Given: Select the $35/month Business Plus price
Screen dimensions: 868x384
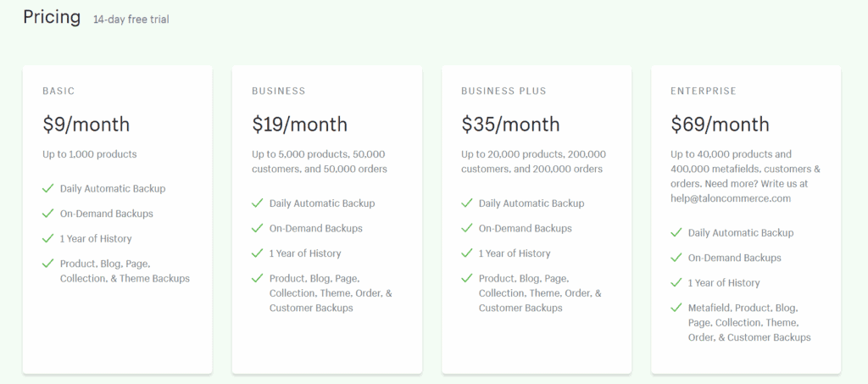Looking at the screenshot, I should tap(510, 125).
